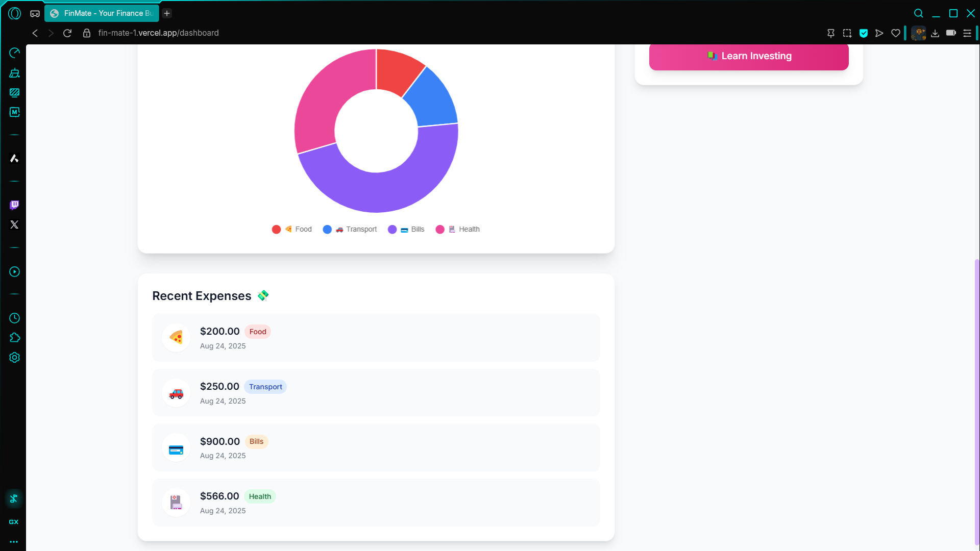Open the Downloads icon in the toolbar
980x551 pixels.
(935, 33)
